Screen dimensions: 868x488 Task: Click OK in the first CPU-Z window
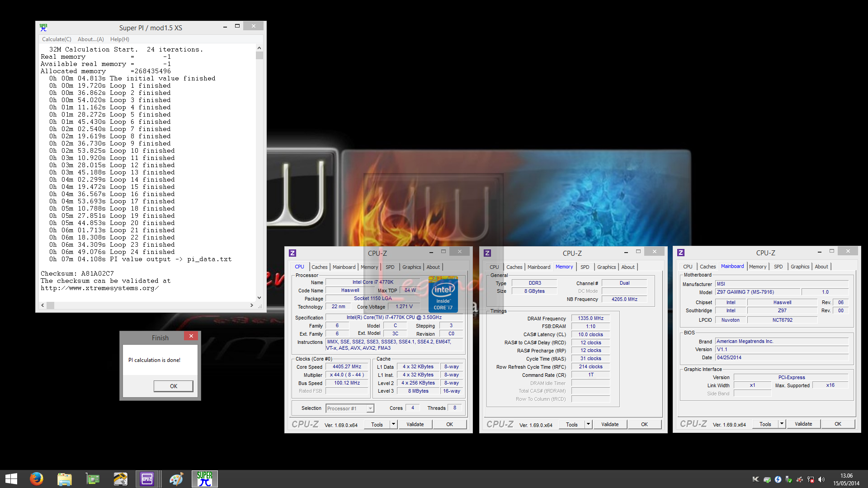pos(449,424)
